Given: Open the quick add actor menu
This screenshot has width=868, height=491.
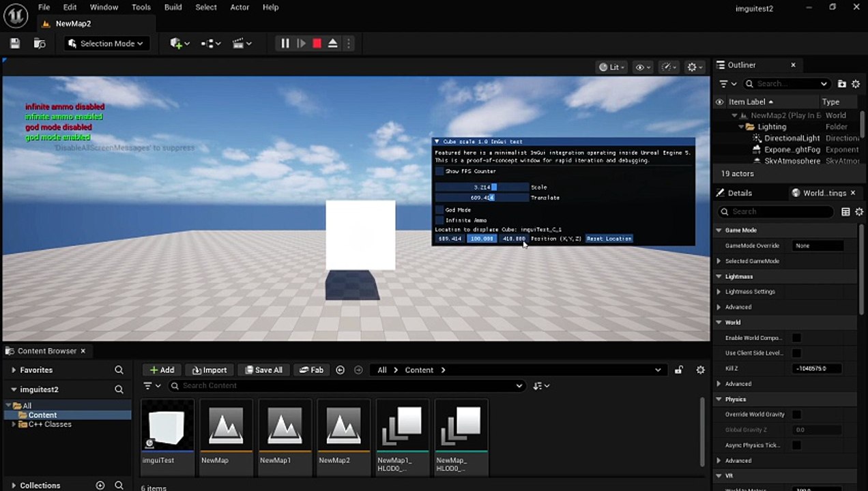Looking at the screenshot, I should click(x=180, y=44).
